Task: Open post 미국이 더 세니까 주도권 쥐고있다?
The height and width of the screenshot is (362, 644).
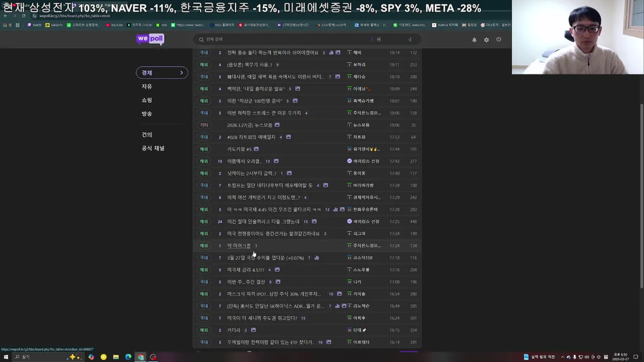Action: pyautogui.click(x=262, y=318)
